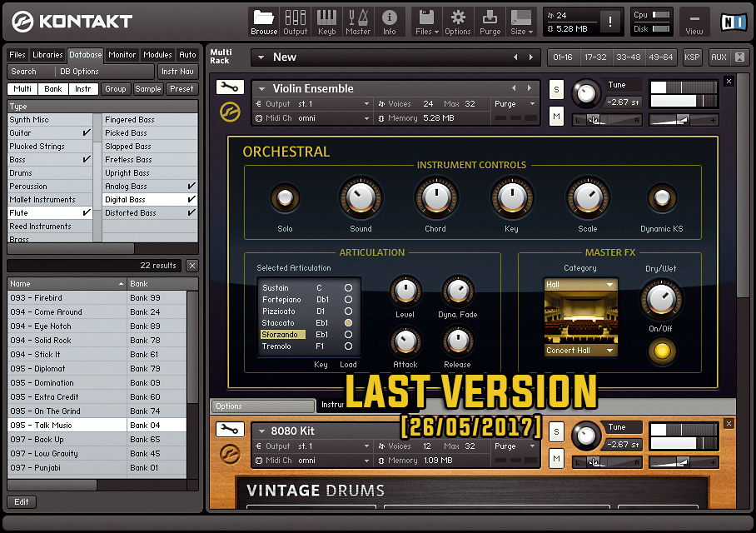Open Options gear icon
The height and width of the screenshot is (533, 756).
(x=458, y=22)
